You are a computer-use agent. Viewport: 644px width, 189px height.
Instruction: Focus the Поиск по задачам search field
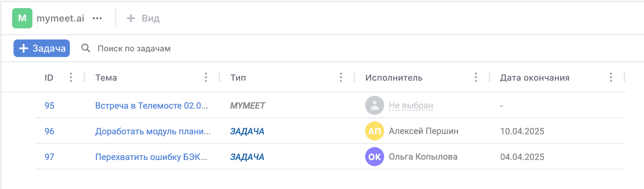click(x=134, y=49)
